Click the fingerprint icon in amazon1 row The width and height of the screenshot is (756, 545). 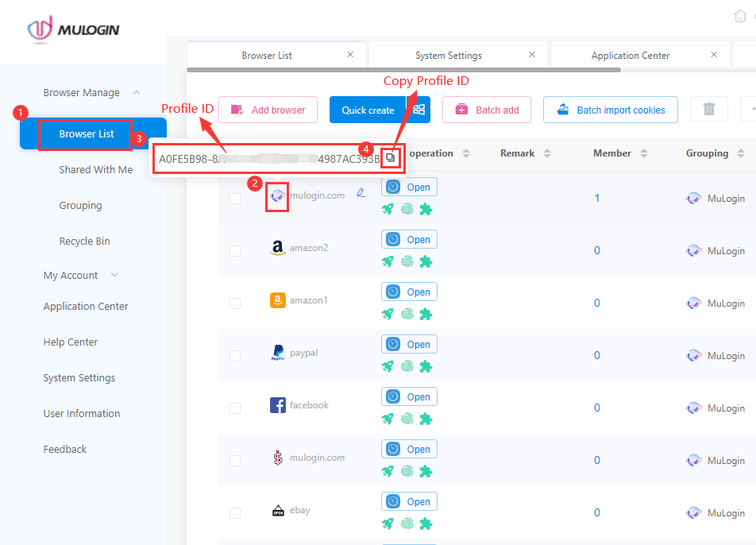pyautogui.click(x=407, y=314)
